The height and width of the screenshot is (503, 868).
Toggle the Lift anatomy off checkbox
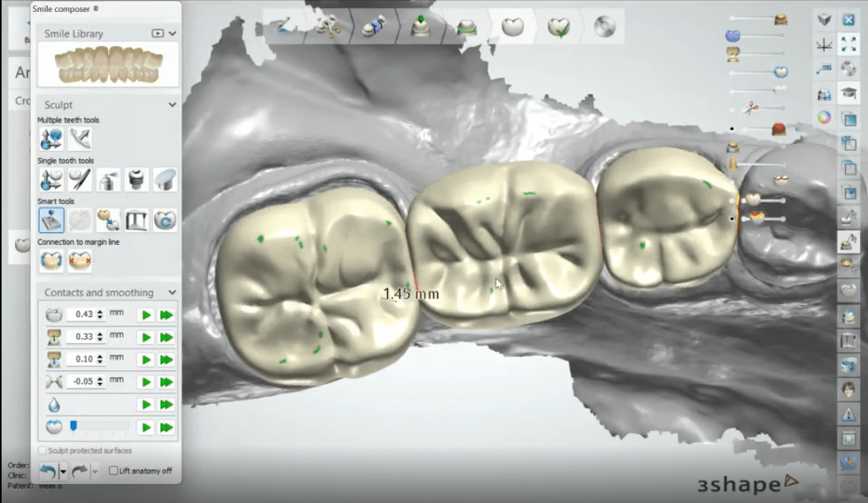[x=113, y=470]
